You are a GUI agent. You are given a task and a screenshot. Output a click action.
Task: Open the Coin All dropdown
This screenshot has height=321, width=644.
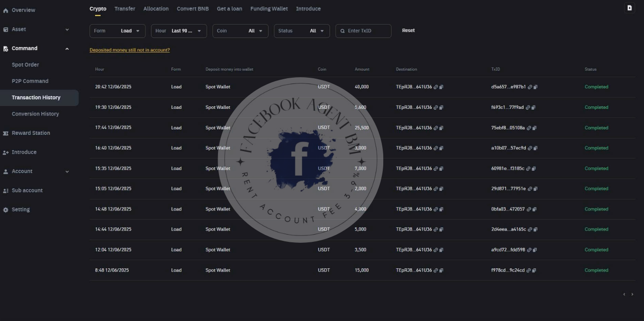(241, 31)
